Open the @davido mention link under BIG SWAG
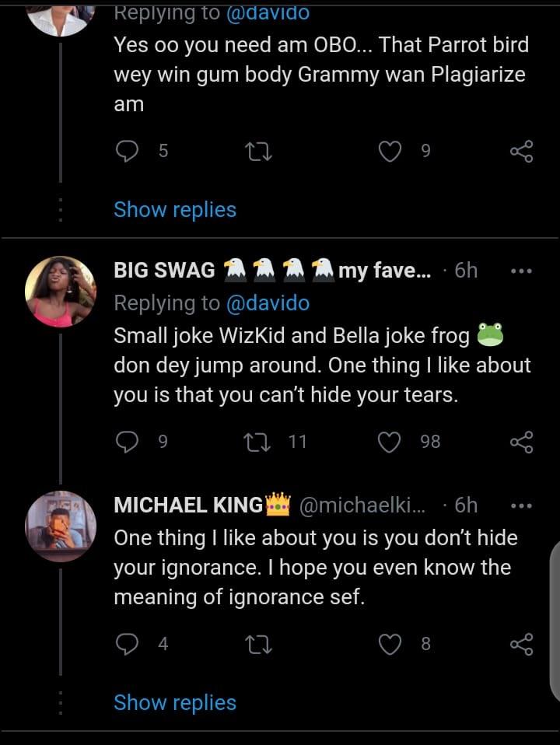Image resolution: width=560 pixels, height=745 pixels. tap(267, 303)
